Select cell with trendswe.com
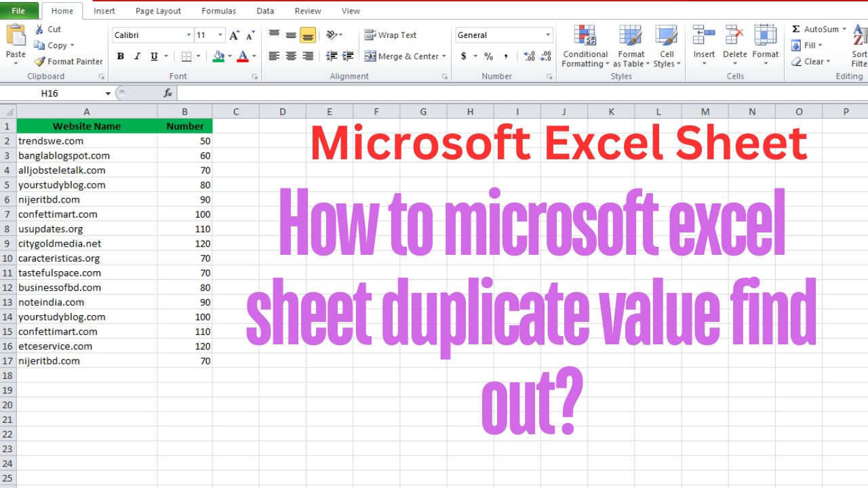Screen dimensions: 868x488 (87, 141)
